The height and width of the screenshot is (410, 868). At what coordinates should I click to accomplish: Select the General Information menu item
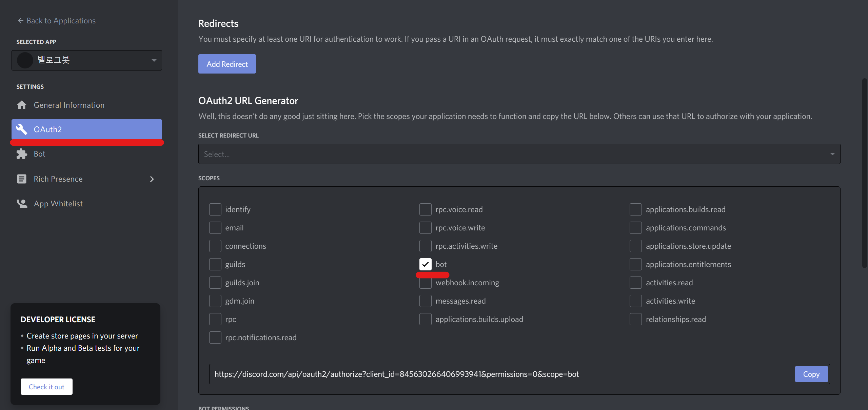click(69, 105)
